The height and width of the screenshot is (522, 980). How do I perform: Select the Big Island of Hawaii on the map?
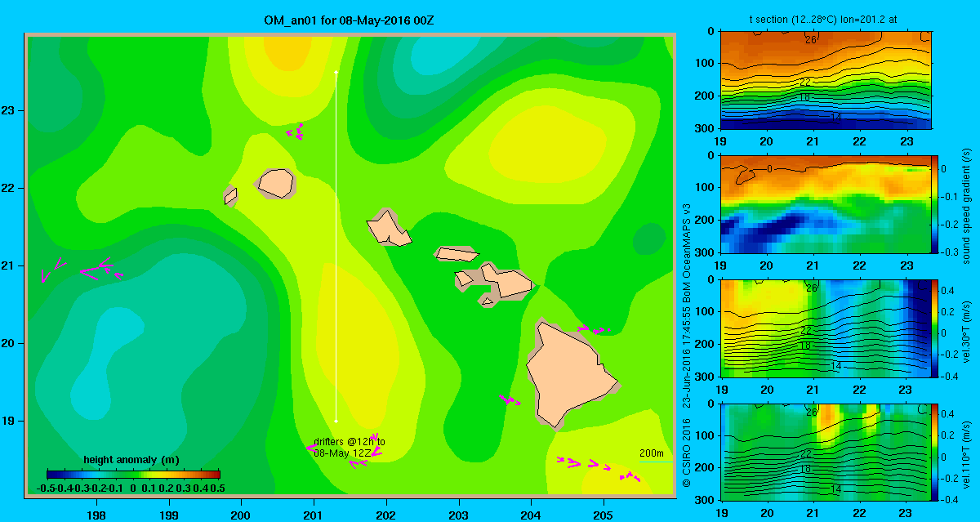568,374
